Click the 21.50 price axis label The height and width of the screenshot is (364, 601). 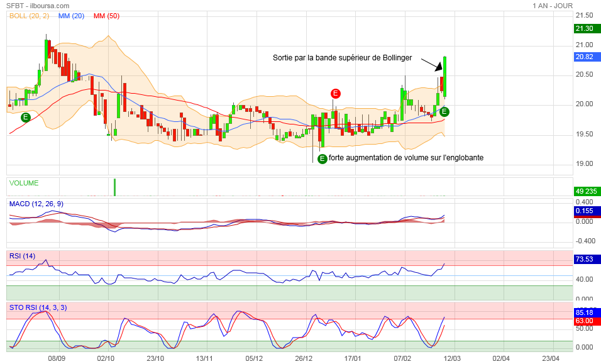coord(585,15)
